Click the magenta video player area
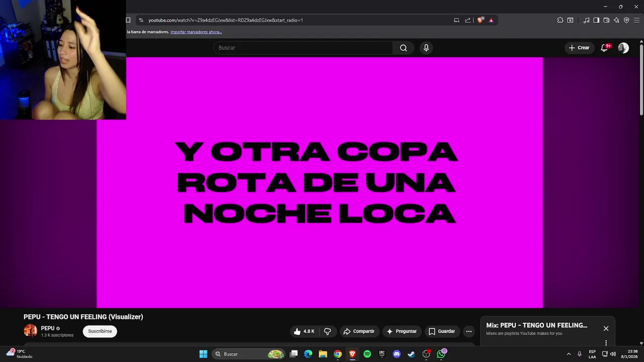Screen dimensions: 644x362 click(x=319, y=182)
